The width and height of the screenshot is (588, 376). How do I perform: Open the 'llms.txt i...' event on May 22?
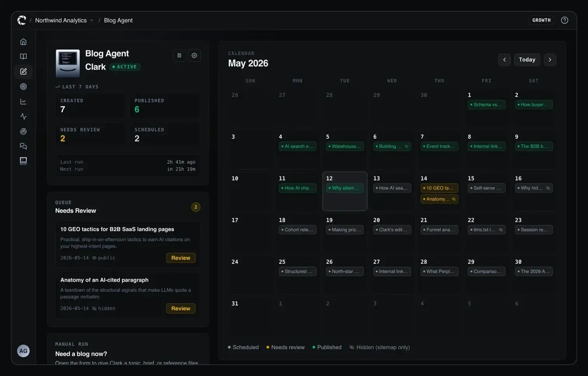(x=487, y=230)
